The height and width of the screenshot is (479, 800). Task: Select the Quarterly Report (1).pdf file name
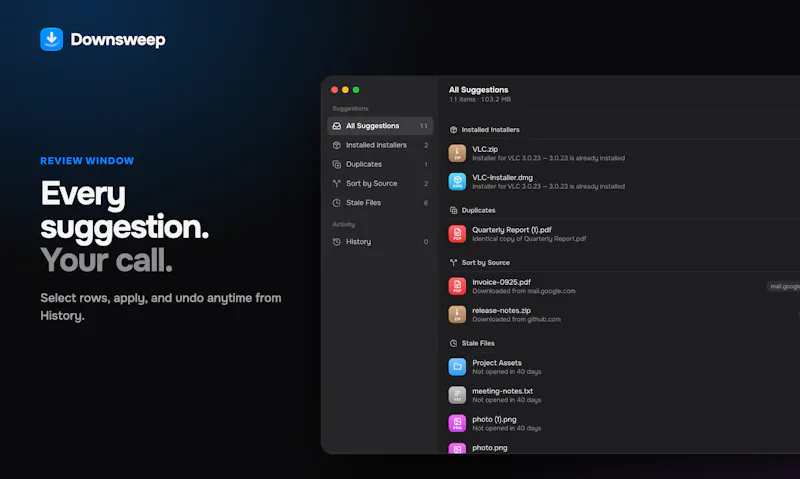coord(512,230)
